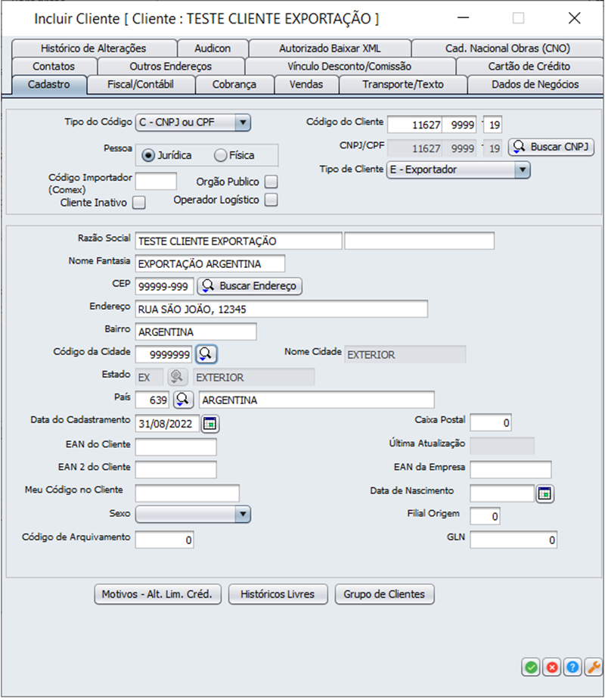Open calendar for Data de Nascimento
Screen dimensions: 605x700
(544, 494)
